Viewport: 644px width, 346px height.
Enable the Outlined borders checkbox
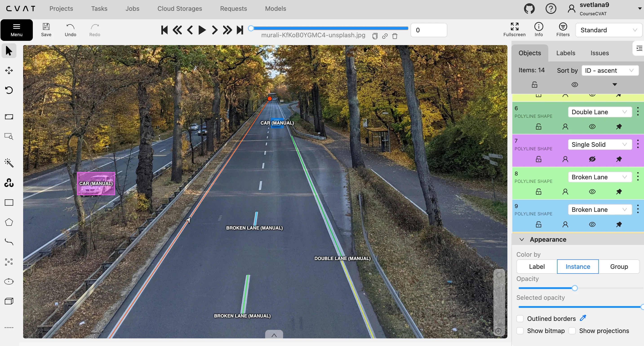pos(520,319)
